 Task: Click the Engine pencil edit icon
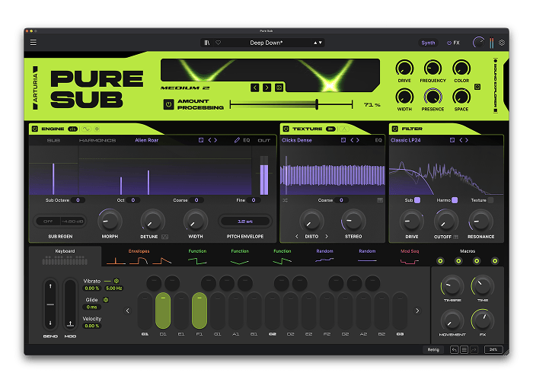pos(237,140)
